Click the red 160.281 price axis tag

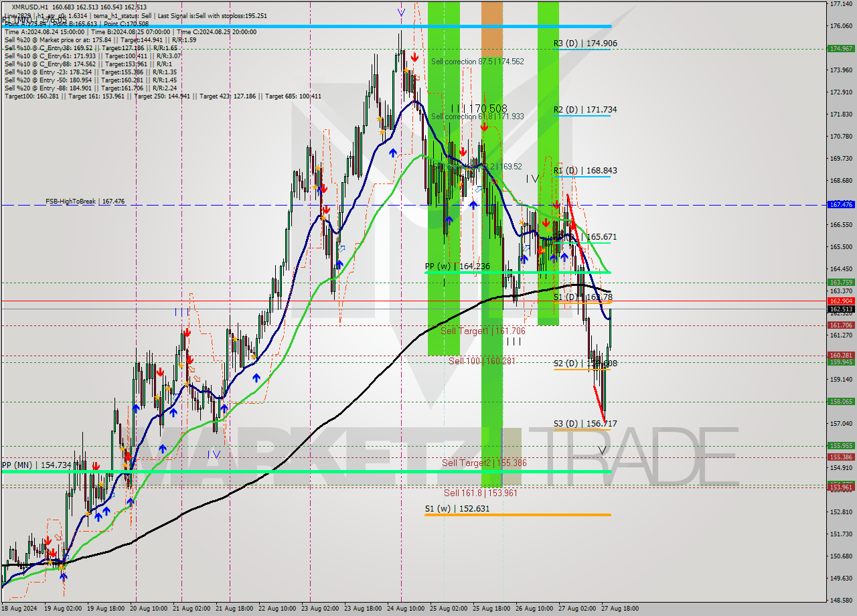click(841, 355)
